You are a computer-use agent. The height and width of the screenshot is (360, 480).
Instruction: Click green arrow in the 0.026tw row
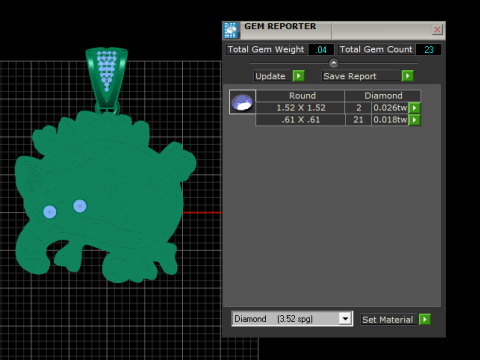(415, 108)
